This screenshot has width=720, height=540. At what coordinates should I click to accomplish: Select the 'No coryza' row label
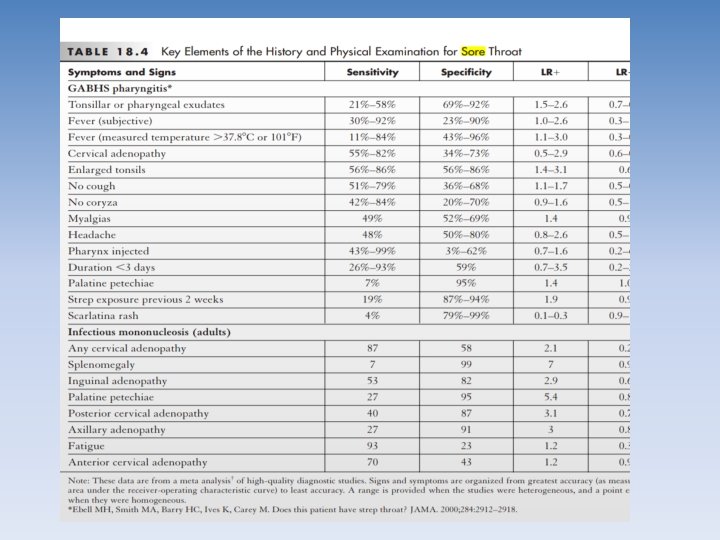click(x=93, y=202)
